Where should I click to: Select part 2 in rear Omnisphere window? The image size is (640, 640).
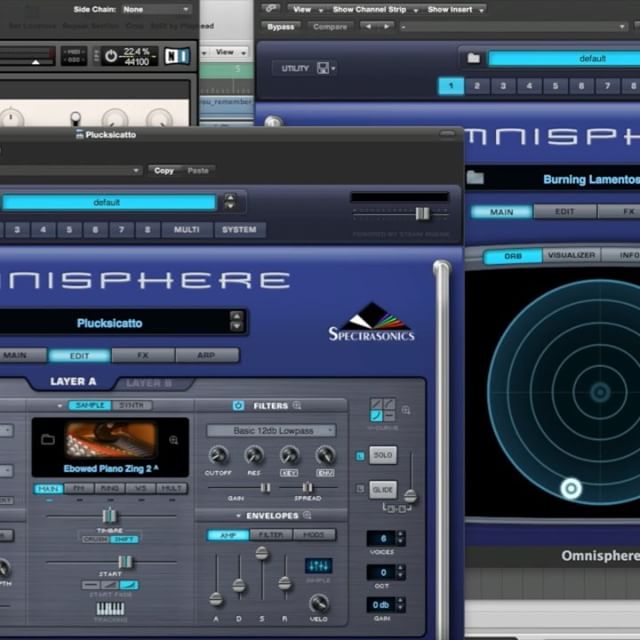click(476, 86)
